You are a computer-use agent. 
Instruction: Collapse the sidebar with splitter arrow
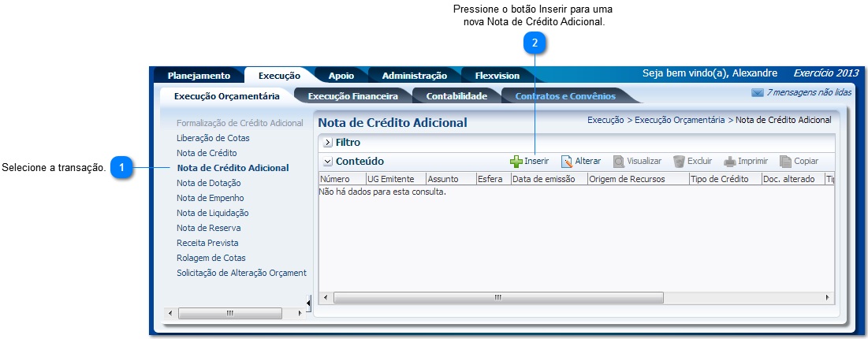pyautogui.click(x=308, y=300)
